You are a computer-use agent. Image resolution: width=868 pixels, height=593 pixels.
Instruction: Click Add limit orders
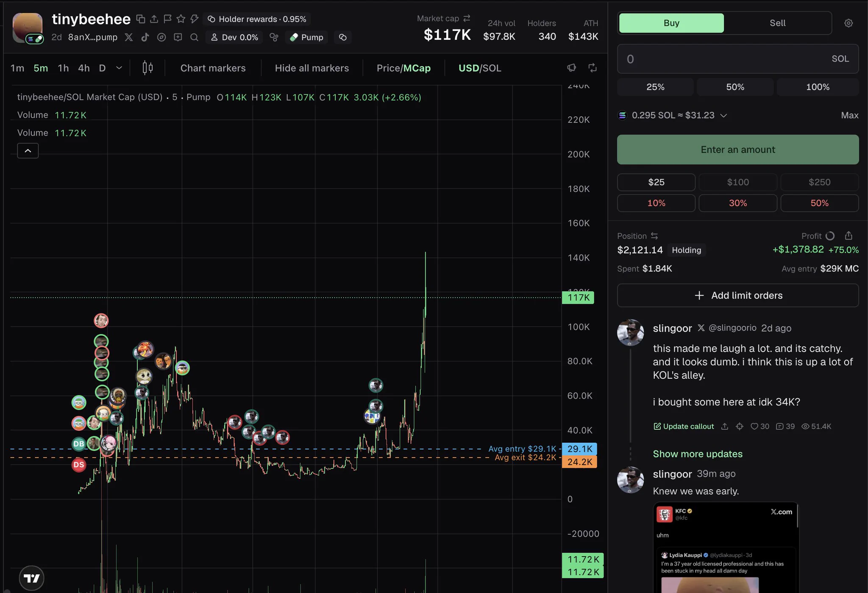tap(738, 295)
